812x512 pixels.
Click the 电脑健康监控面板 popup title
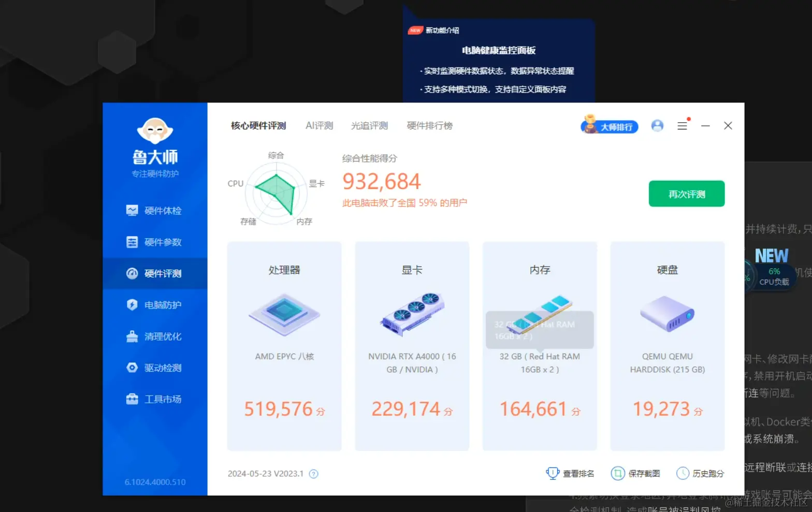tap(499, 50)
